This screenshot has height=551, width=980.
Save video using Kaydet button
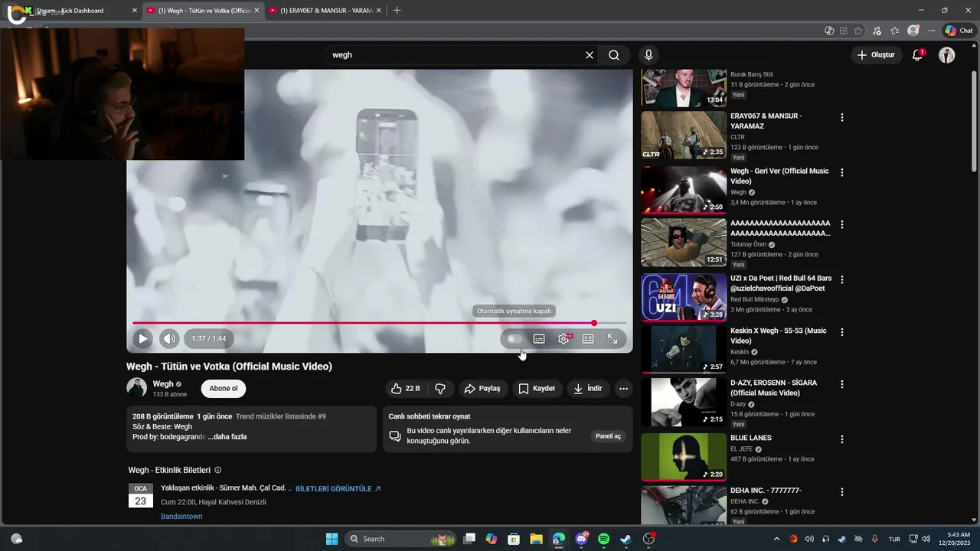(x=537, y=389)
